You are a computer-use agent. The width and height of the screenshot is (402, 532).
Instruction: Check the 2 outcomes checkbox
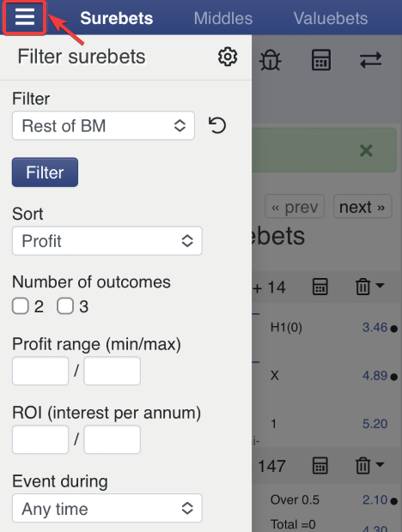[20, 306]
